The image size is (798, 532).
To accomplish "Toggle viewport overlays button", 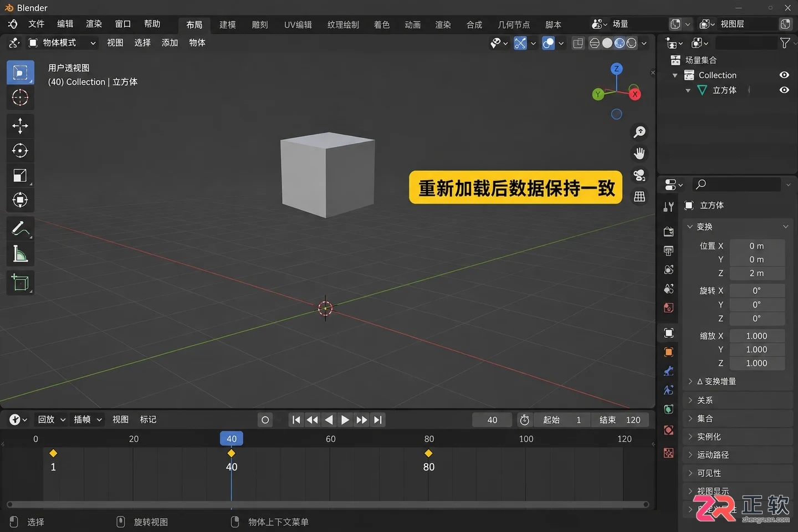I will point(548,43).
